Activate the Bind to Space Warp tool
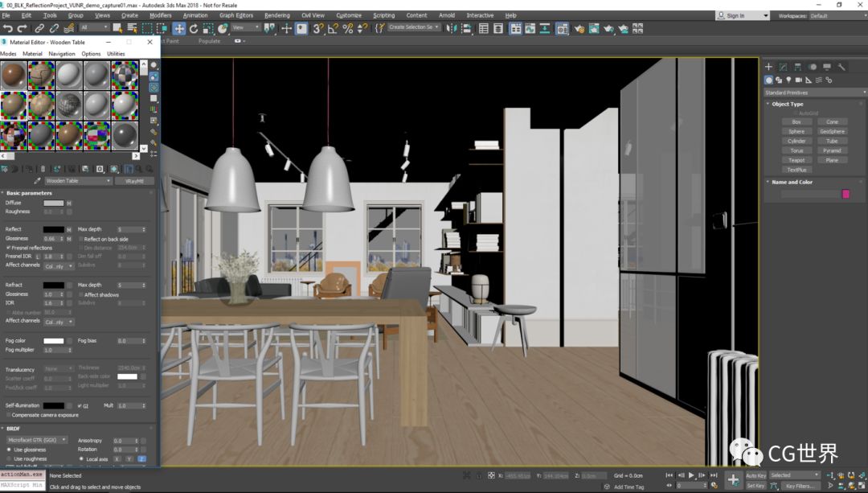Image resolution: width=868 pixels, height=493 pixels. click(69, 28)
